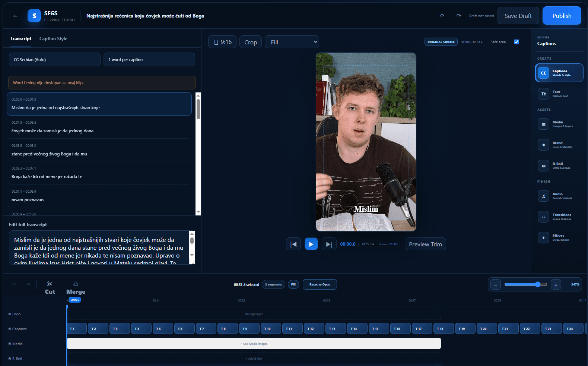Toggle Logo track visibility

pos(10,314)
